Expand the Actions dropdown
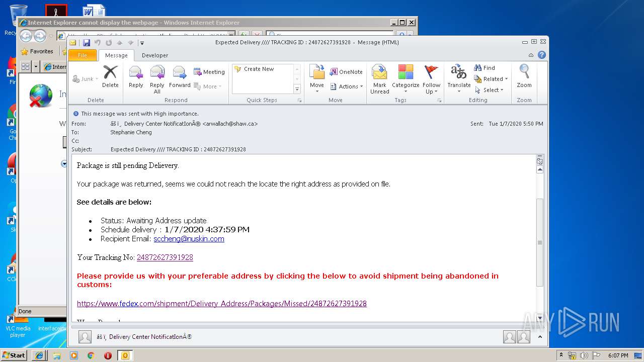The image size is (644, 362). coord(347,86)
